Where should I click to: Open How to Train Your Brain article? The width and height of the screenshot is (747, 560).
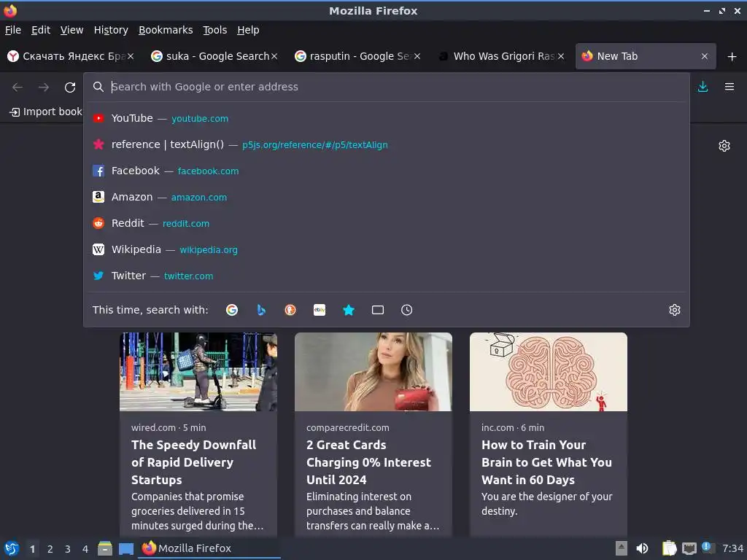point(546,462)
